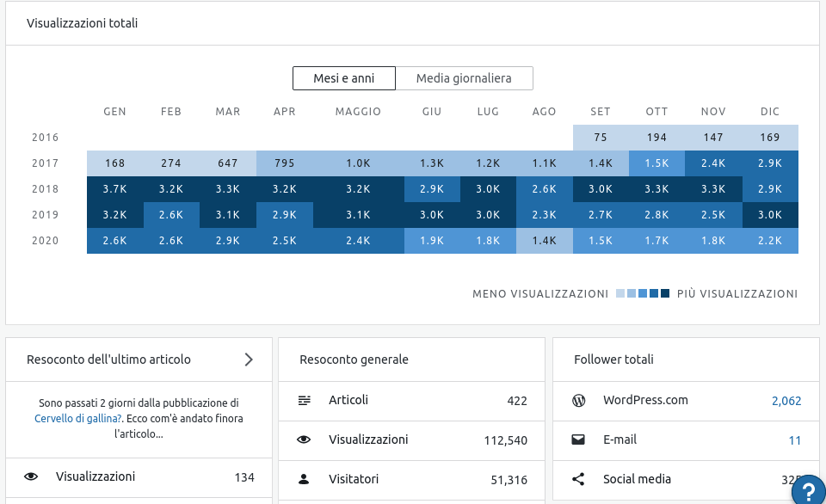Click the Social media share icon
826x504 pixels.
click(x=579, y=479)
